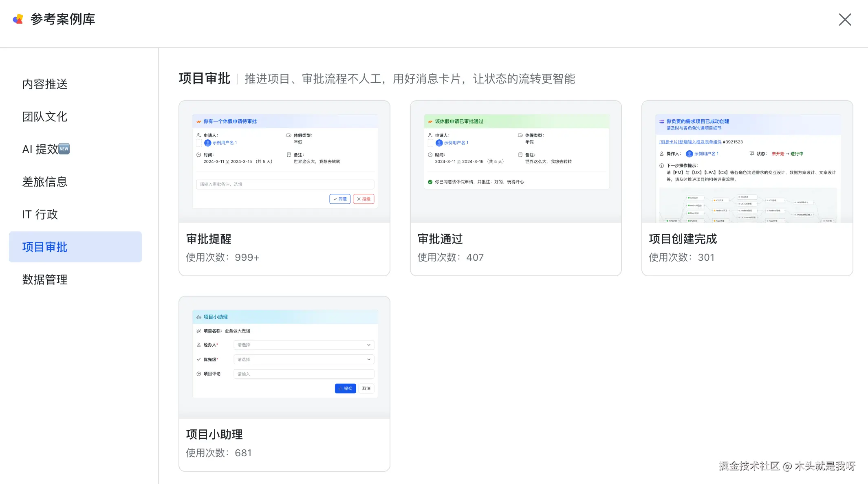The image size is (868, 484).
Task: Click the red 拒绝 button
Action: pyautogui.click(x=364, y=199)
